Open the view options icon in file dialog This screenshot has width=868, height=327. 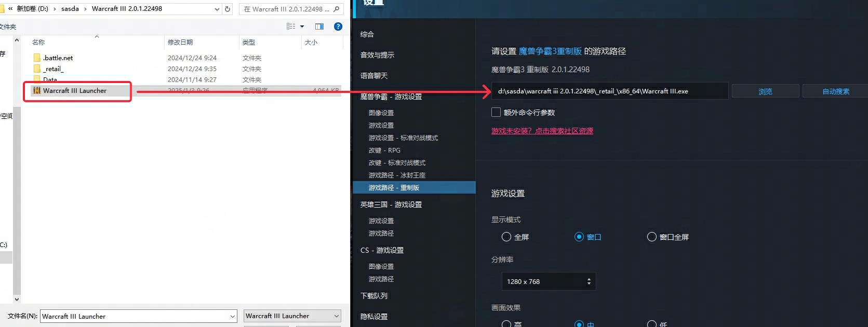(x=291, y=26)
